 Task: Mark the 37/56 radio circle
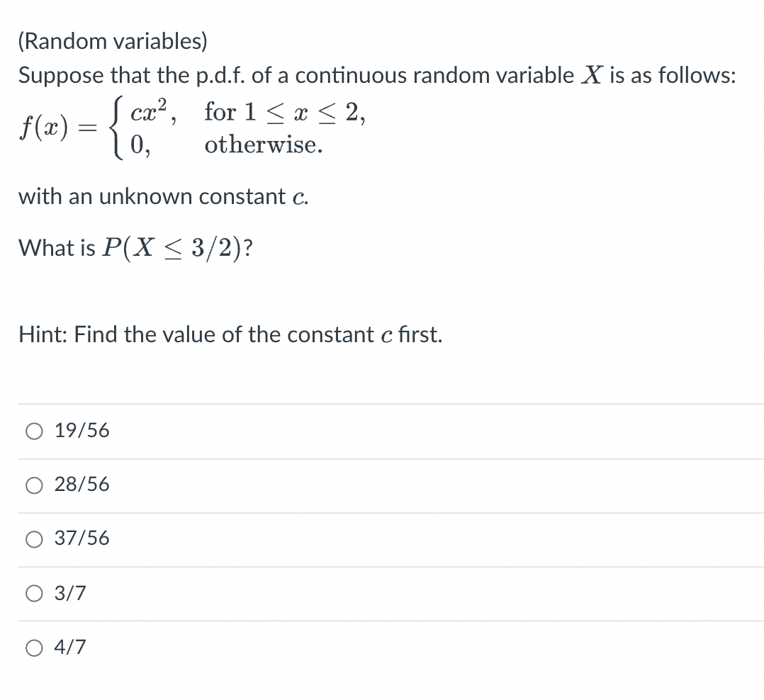click(34, 539)
